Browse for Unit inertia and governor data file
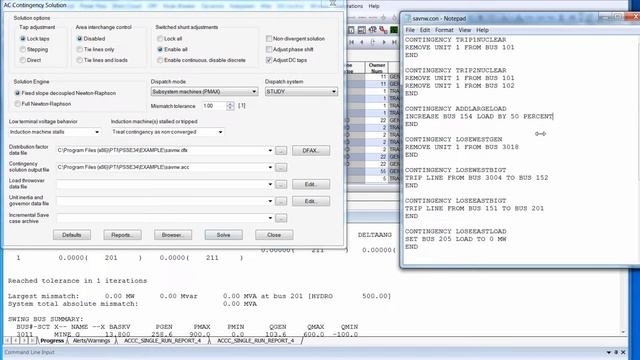The height and width of the screenshot is (360, 640). click(x=281, y=201)
